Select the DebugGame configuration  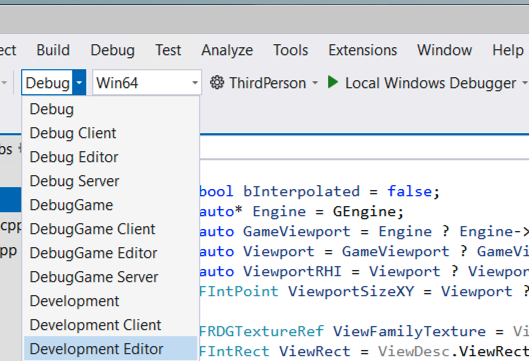pyautogui.click(x=111, y=205)
